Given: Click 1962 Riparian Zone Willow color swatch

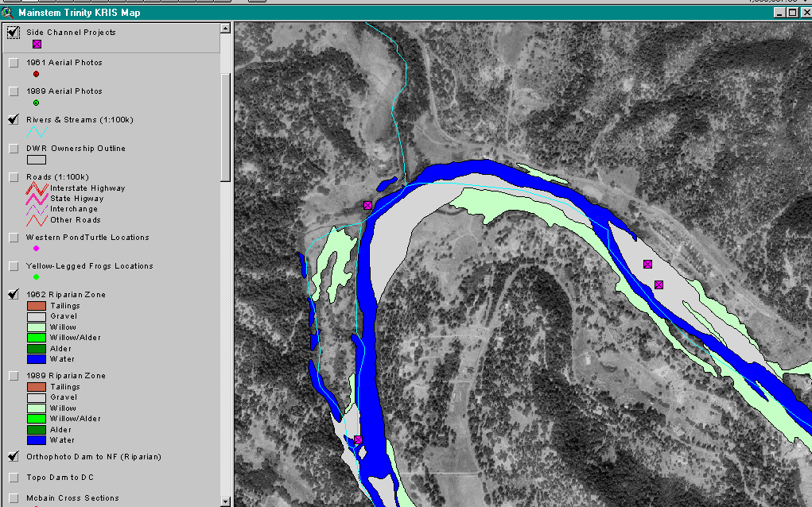Looking at the screenshot, I should click(37, 327).
